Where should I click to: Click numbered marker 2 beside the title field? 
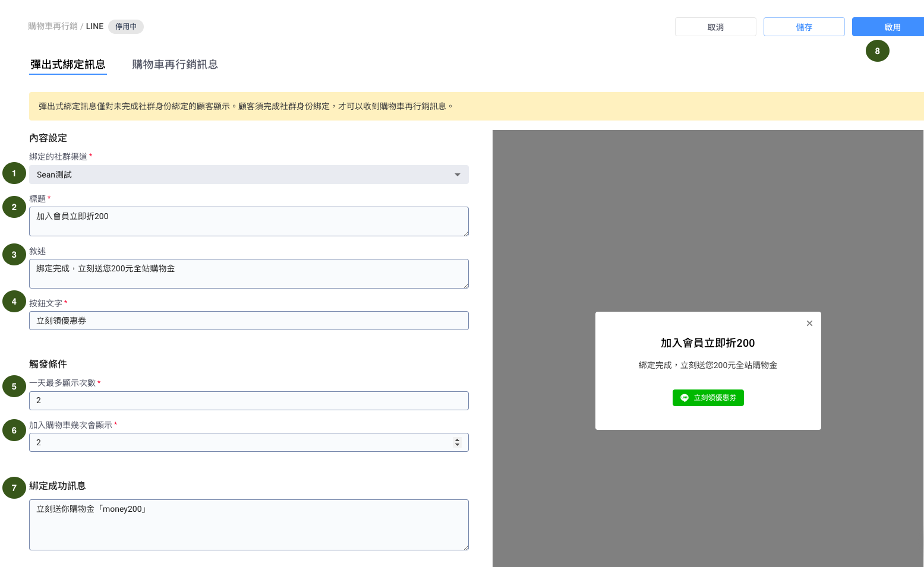pos(14,207)
